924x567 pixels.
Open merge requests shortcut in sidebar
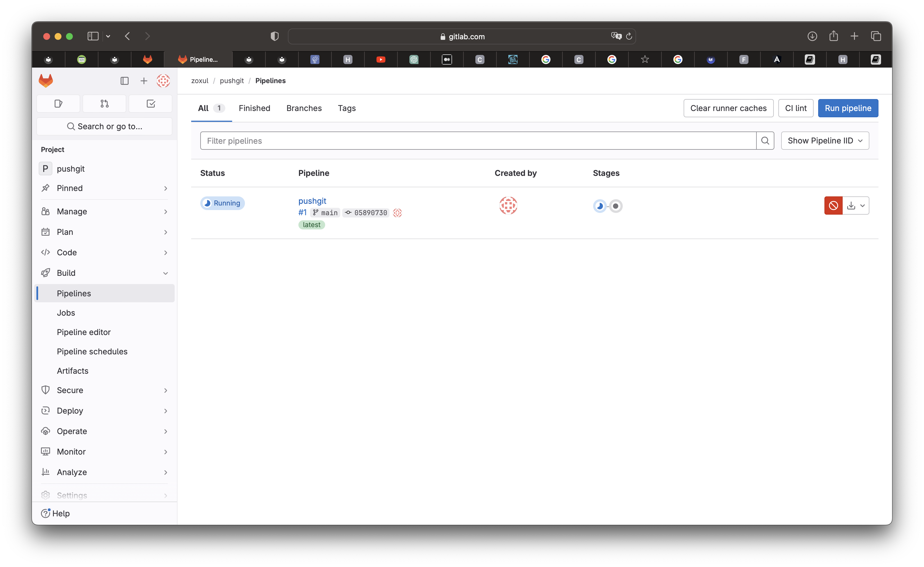pyautogui.click(x=104, y=104)
